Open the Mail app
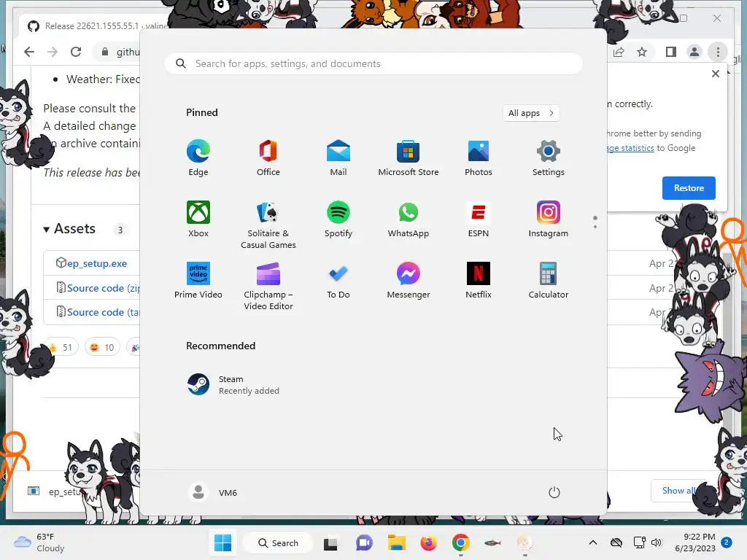Viewport: 747px width, 560px height. 338,158
